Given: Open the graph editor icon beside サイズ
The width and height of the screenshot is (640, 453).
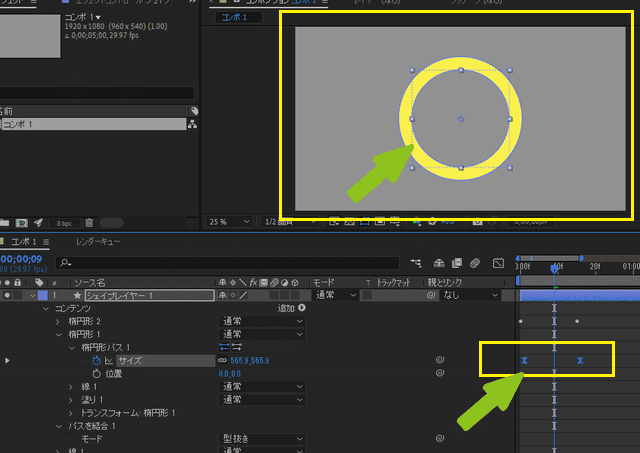Looking at the screenshot, I should pyautogui.click(x=109, y=361).
